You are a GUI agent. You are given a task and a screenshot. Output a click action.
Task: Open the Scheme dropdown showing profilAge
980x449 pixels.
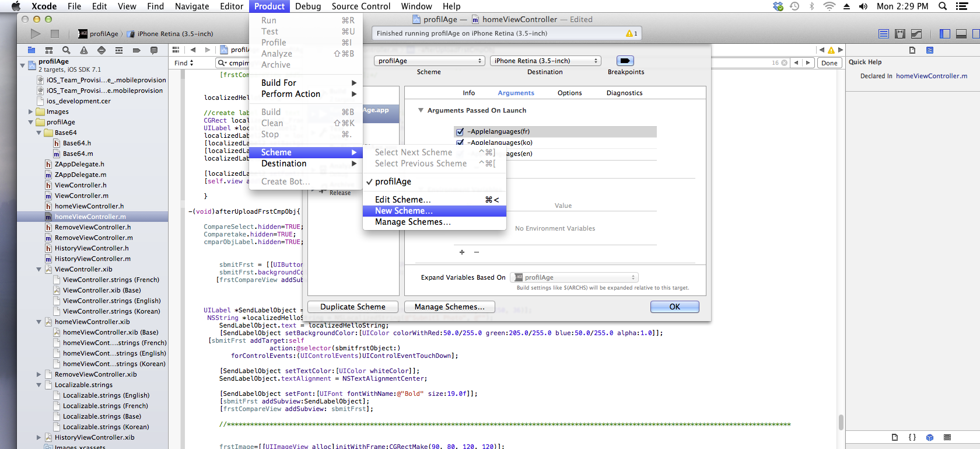pyautogui.click(x=429, y=61)
